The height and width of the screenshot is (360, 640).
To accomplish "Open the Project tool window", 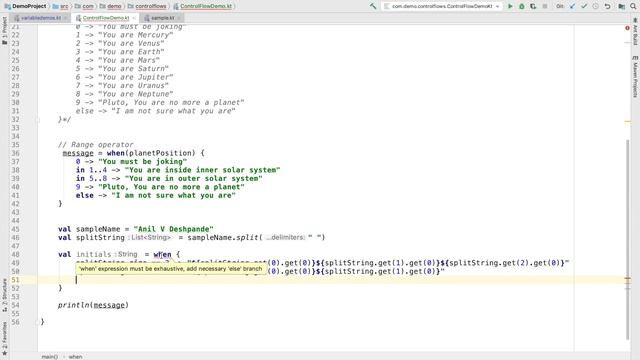I will [4, 31].
